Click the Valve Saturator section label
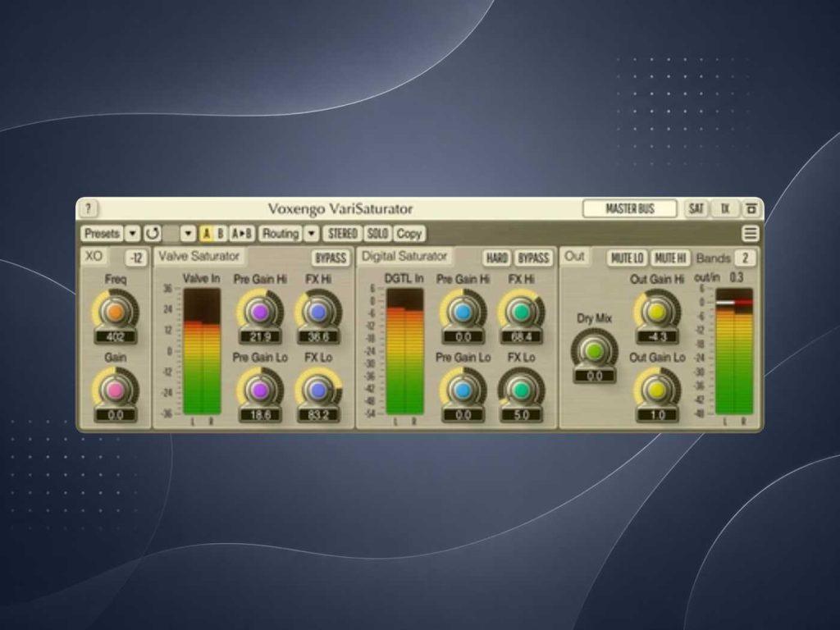840x630 pixels. (x=199, y=256)
